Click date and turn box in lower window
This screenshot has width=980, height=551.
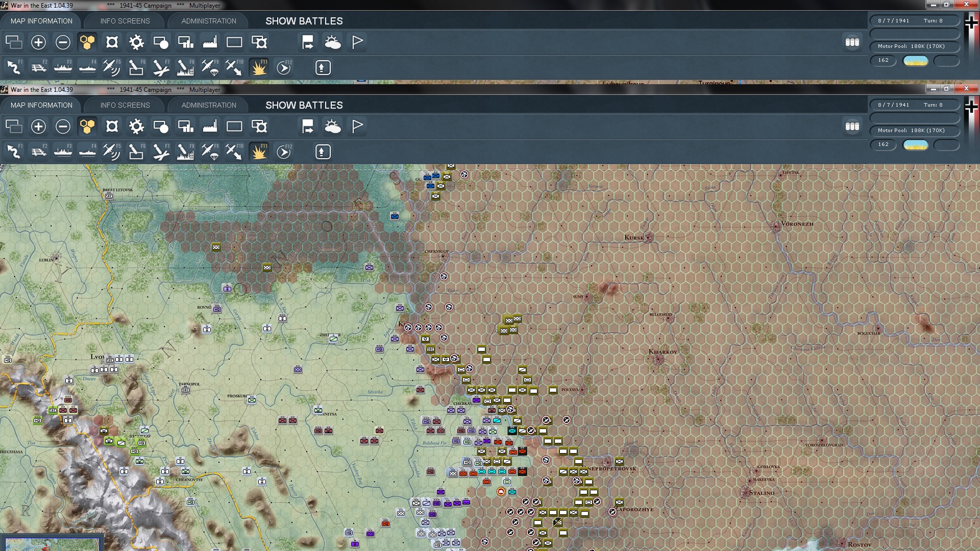tap(915, 105)
